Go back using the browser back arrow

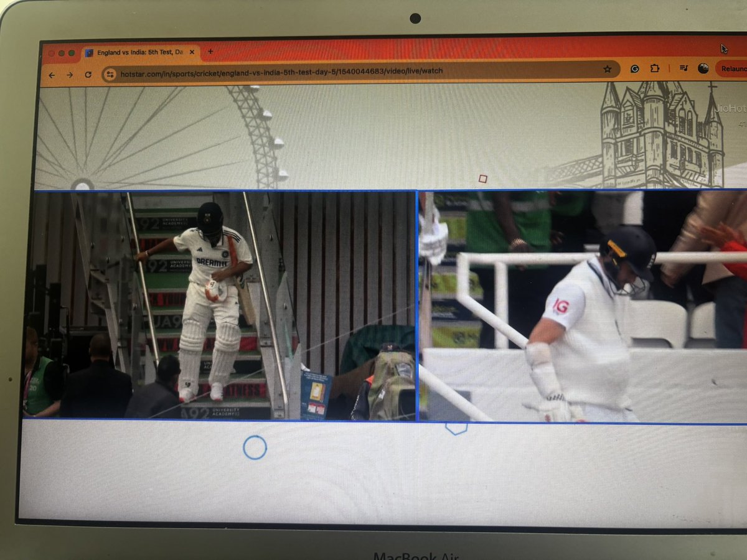click(x=52, y=75)
